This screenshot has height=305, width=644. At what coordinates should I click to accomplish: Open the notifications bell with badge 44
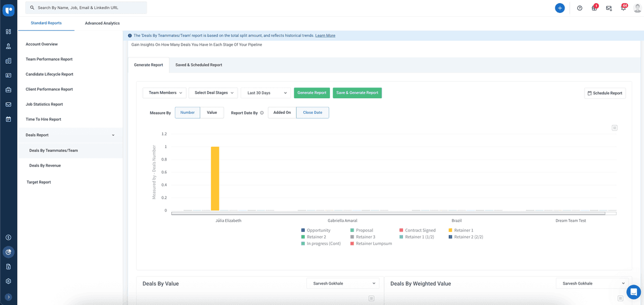click(624, 8)
